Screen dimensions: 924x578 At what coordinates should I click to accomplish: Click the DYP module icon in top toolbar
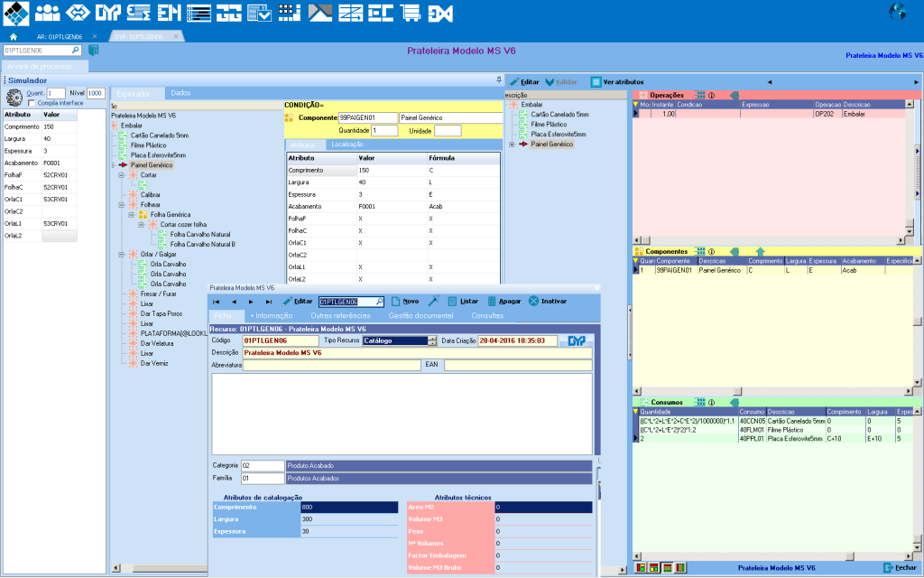[x=108, y=13]
